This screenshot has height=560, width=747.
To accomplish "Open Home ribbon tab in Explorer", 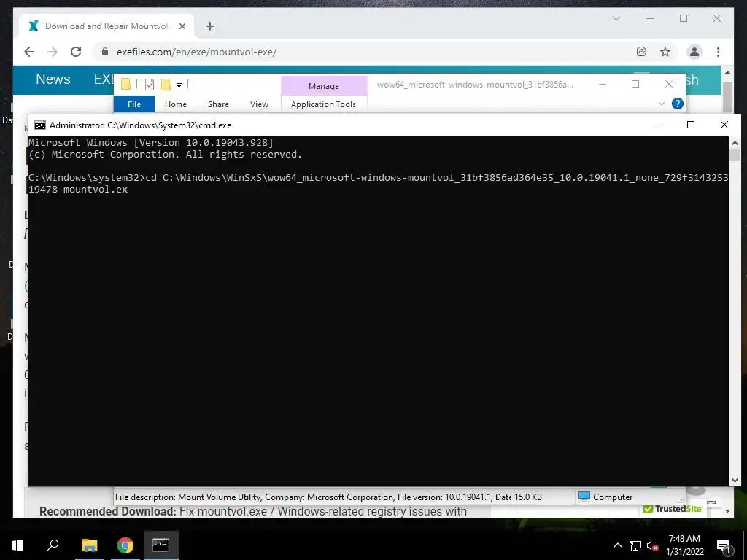I will click(175, 104).
